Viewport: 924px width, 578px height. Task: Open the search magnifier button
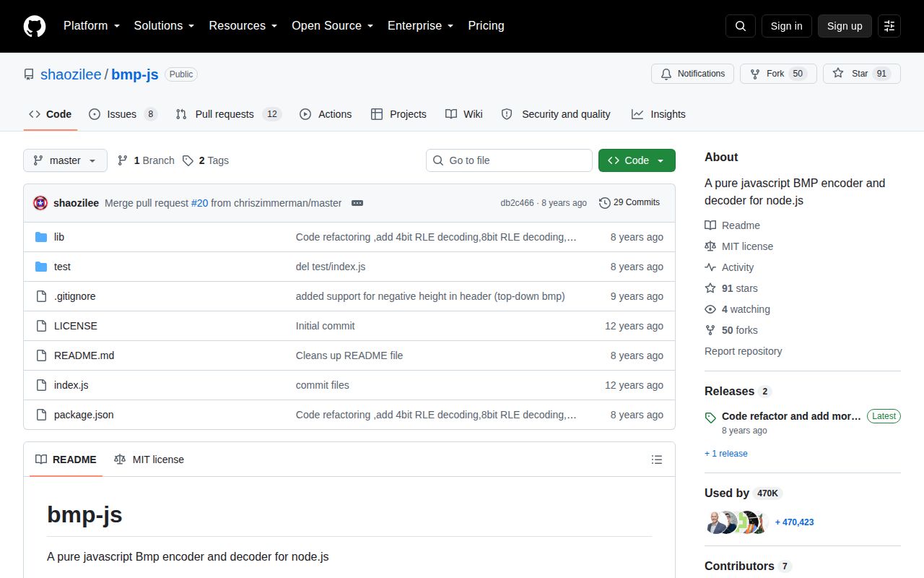click(x=741, y=26)
